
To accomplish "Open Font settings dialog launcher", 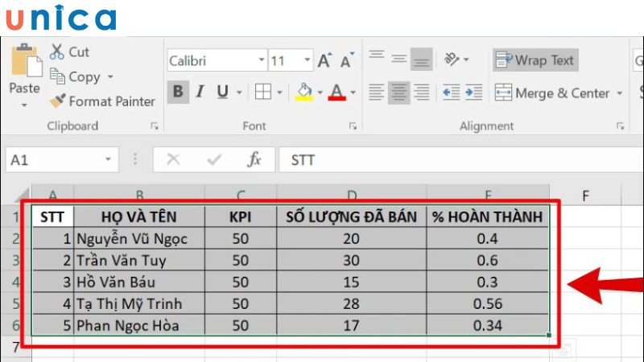I will (x=353, y=126).
